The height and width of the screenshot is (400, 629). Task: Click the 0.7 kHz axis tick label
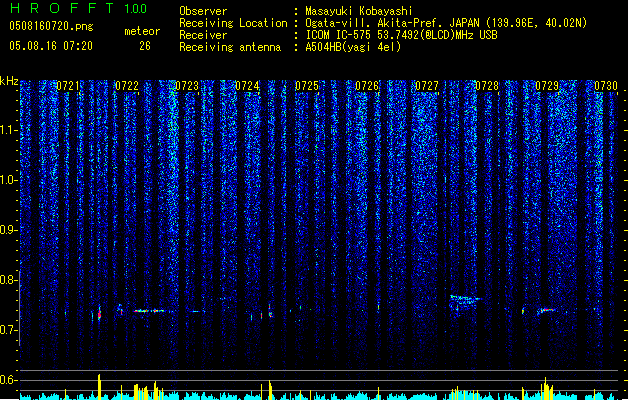click(x=8, y=330)
